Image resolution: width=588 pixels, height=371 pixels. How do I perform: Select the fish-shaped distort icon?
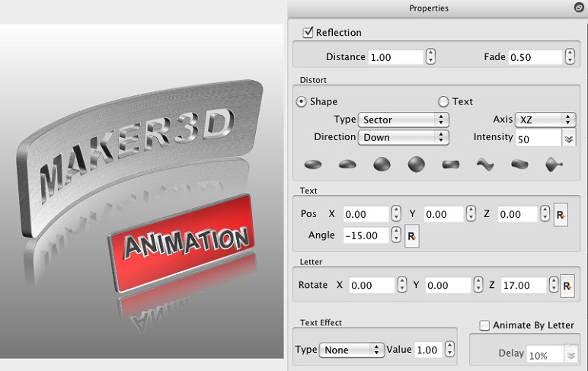554,165
